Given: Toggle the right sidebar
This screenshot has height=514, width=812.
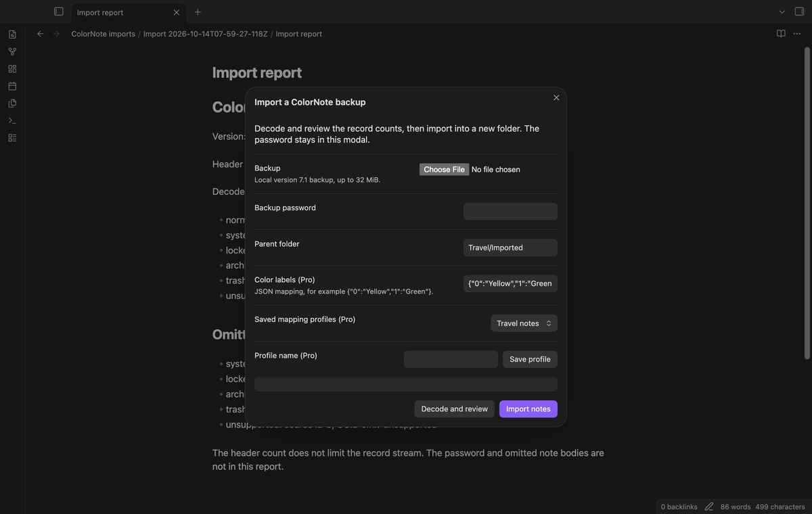Looking at the screenshot, I should [799, 12].
